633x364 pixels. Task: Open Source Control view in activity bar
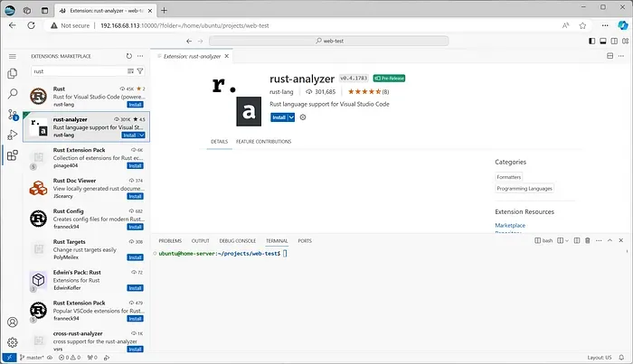[13, 115]
